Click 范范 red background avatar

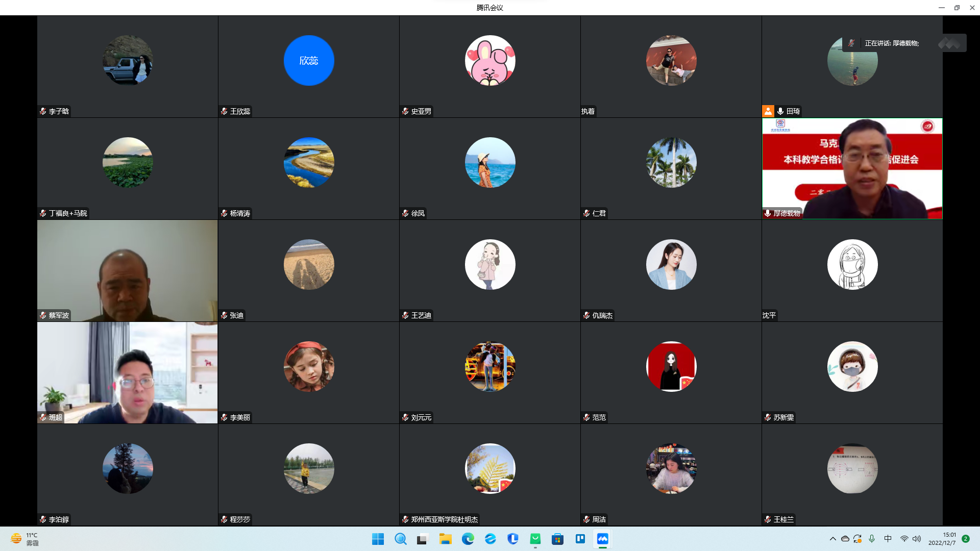[x=671, y=366]
